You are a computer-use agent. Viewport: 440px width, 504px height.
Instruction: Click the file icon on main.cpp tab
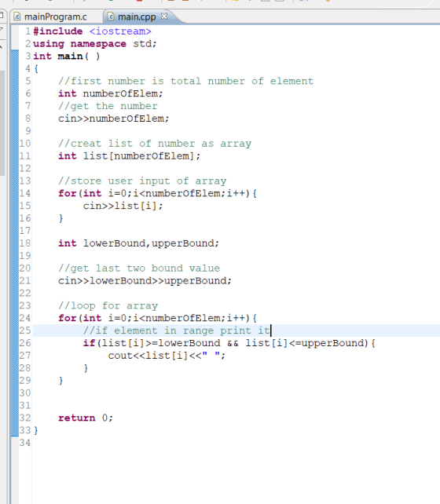coord(111,16)
